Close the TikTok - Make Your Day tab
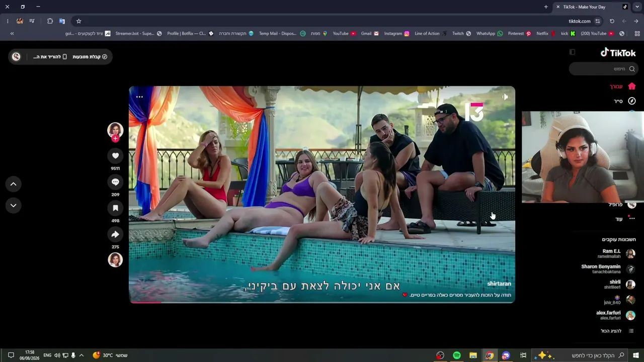 [x=558, y=7]
